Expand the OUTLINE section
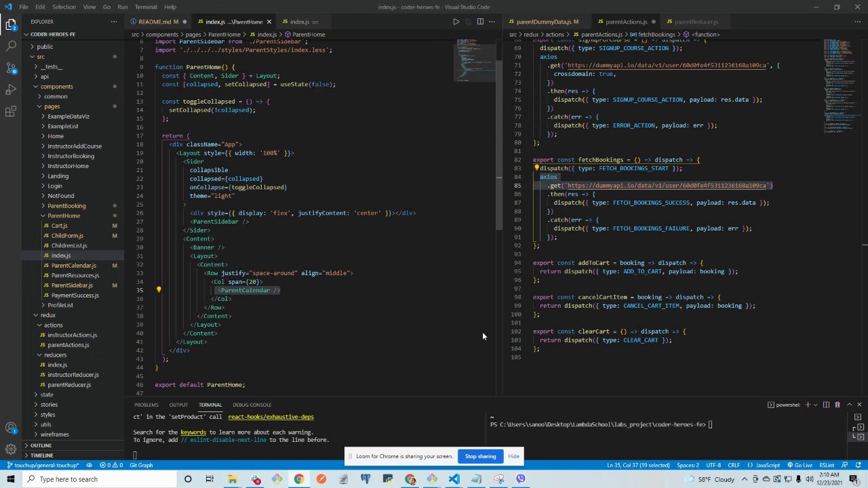 (41, 445)
